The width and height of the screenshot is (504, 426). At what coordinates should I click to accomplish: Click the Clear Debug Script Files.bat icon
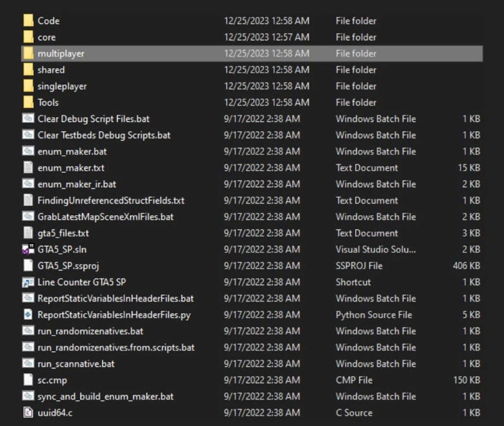coord(28,118)
